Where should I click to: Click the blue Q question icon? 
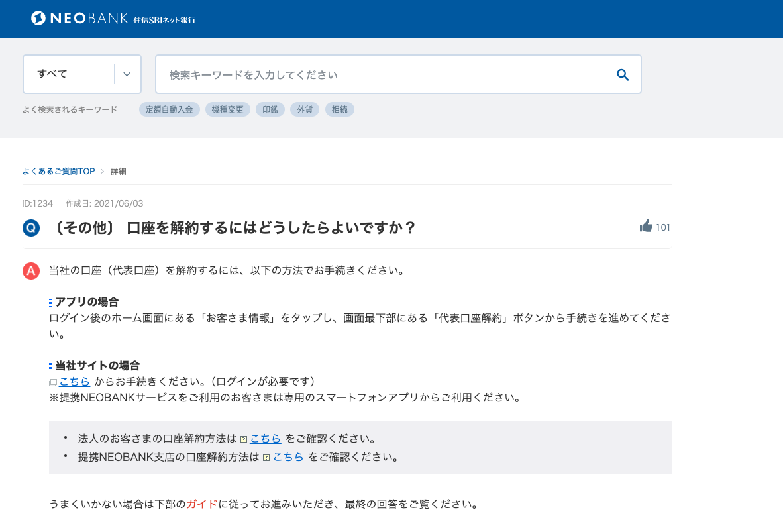[30, 227]
